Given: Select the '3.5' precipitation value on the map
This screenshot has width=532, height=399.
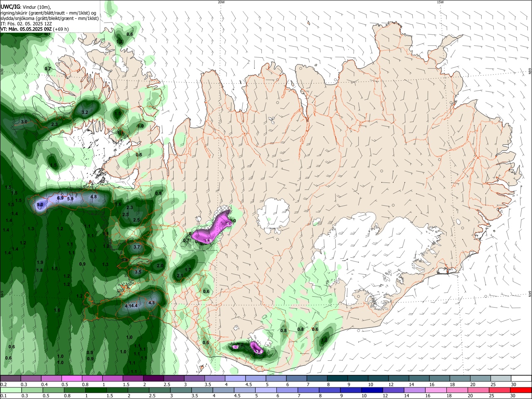Looking at the screenshot, I should pyautogui.click(x=138, y=272).
